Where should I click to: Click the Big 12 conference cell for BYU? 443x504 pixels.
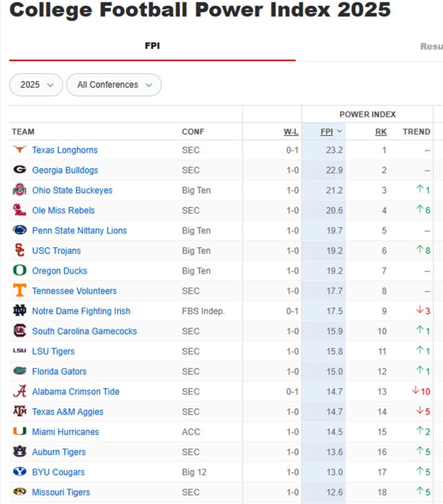tap(194, 472)
